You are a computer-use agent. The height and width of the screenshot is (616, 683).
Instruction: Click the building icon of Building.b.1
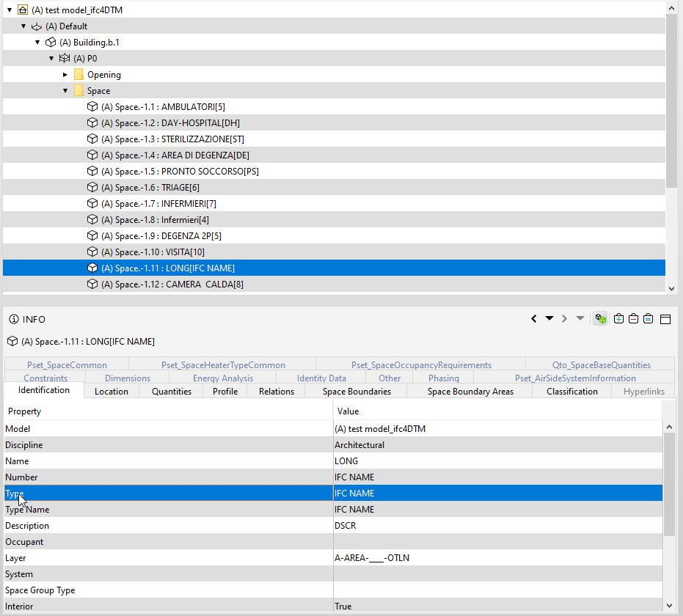[x=51, y=43]
